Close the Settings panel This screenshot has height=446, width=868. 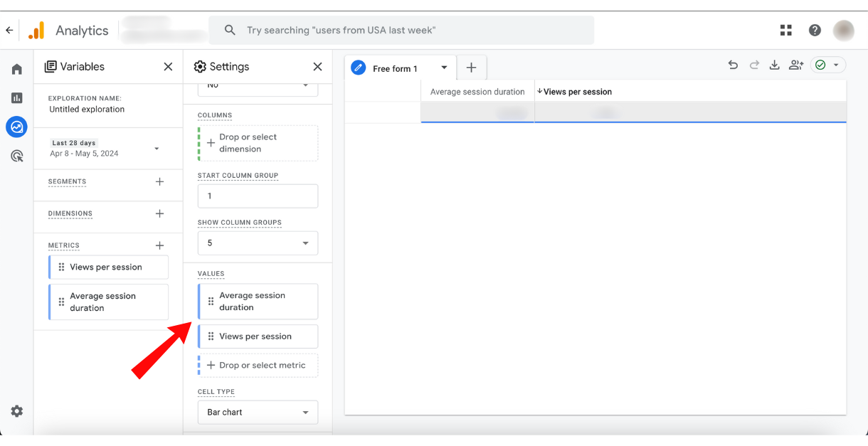(x=317, y=66)
